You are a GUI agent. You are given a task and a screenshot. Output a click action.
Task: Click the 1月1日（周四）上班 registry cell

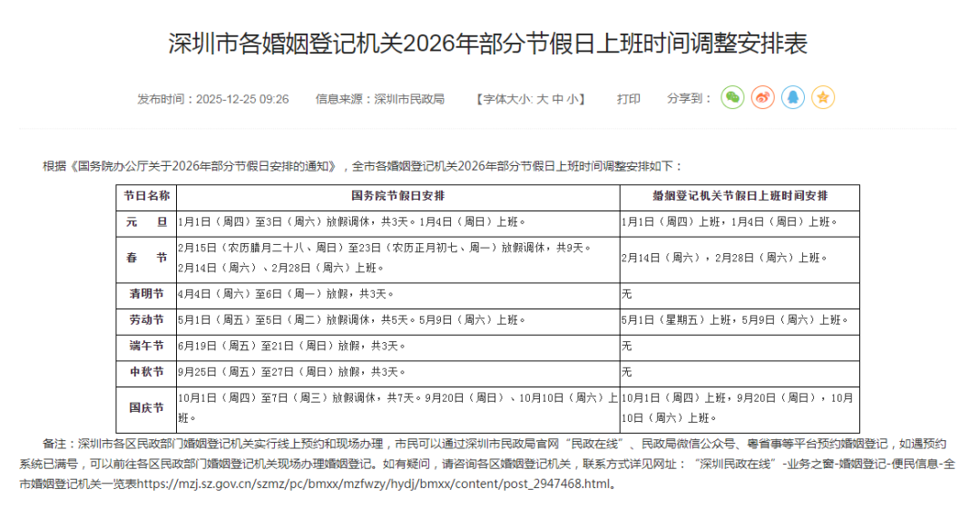click(740, 222)
